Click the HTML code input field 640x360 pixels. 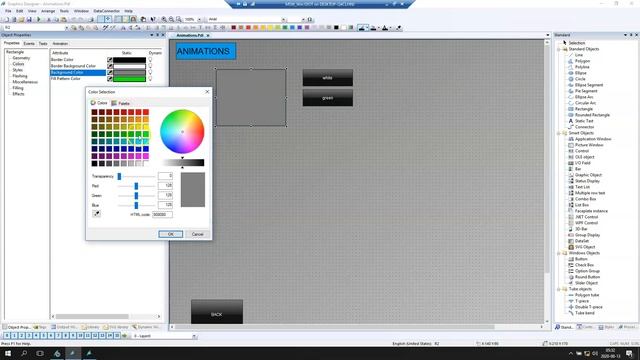162,214
